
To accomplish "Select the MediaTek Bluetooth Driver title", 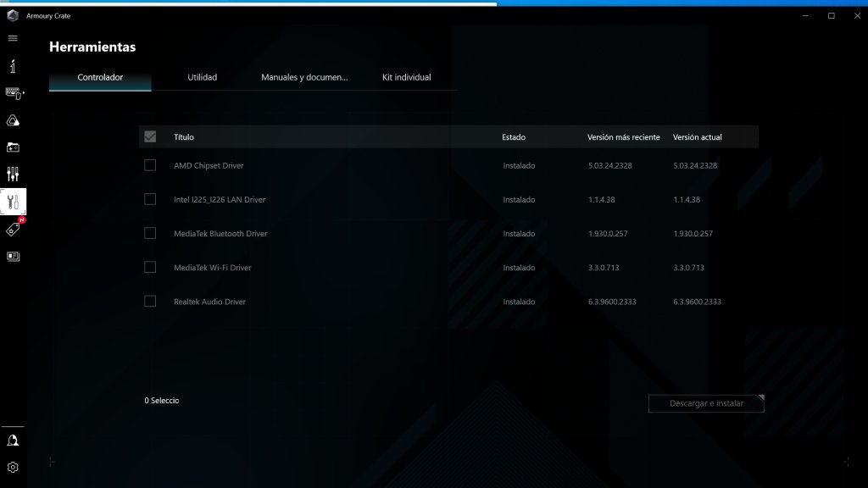I will click(220, 234).
